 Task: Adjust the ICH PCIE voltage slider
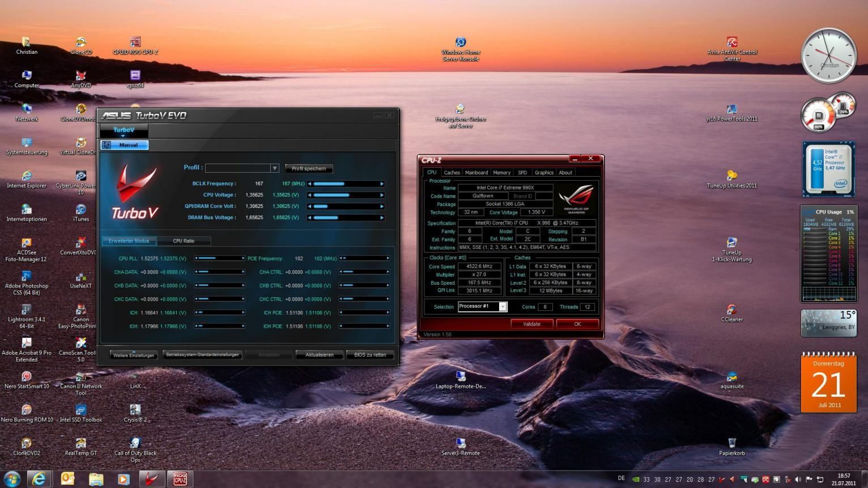pyautogui.click(x=365, y=313)
